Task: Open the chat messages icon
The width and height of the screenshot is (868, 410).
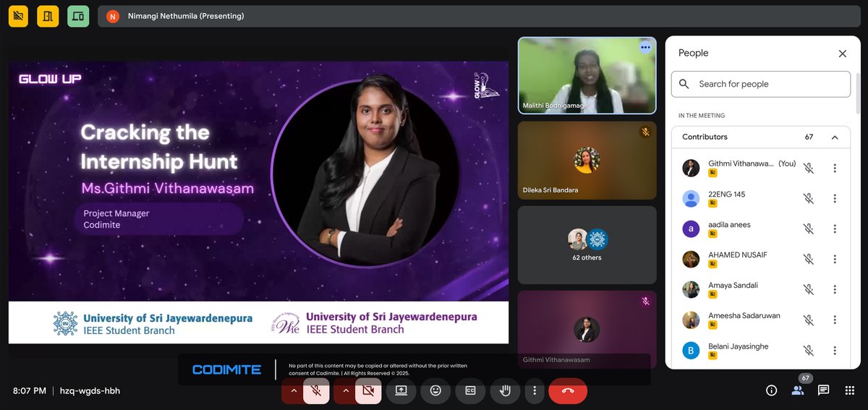Action: [823, 390]
